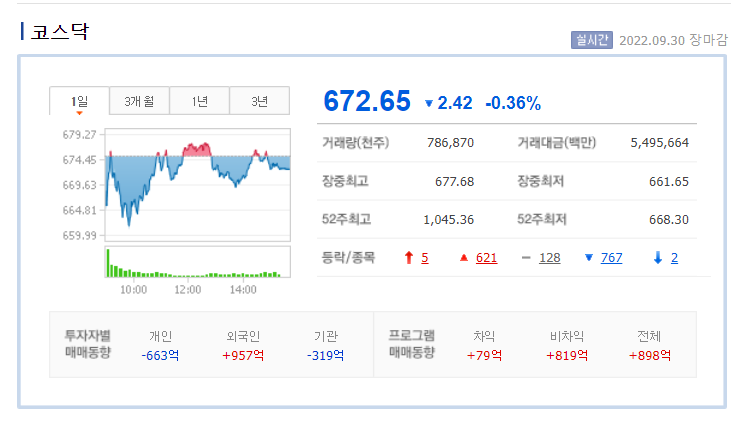The image size is (743, 424).
Task: Open the upper-limit stocks link showing 5
Action: (x=425, y=258)
